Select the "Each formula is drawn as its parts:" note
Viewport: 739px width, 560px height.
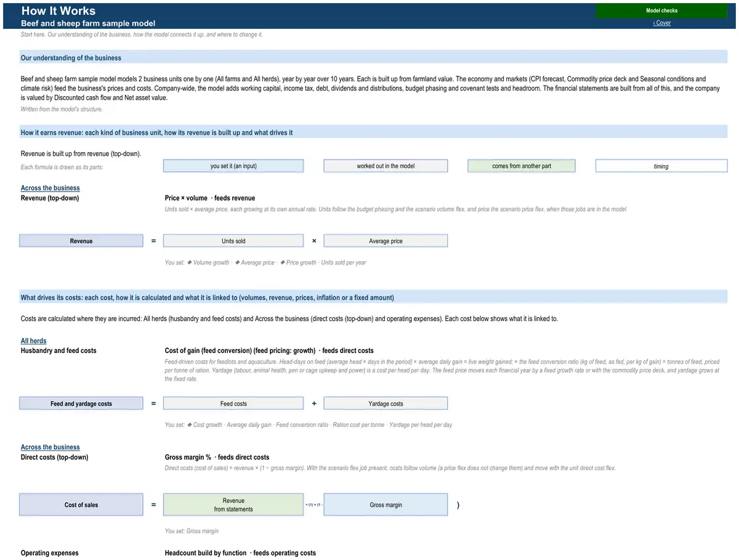[62, 167]
